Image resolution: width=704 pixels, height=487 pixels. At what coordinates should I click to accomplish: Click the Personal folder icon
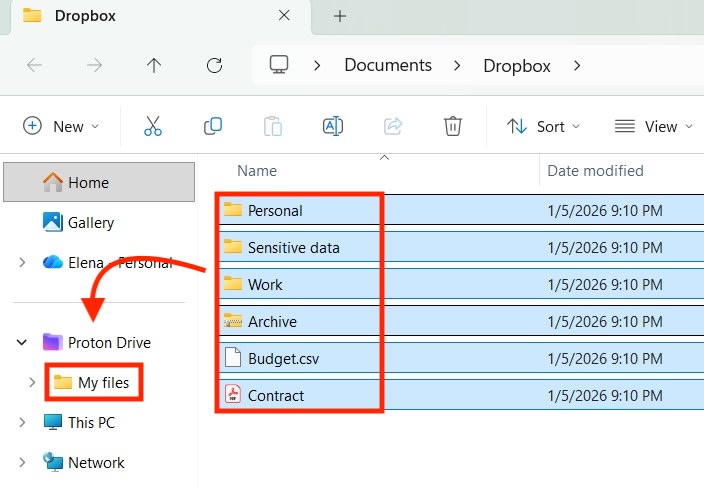(x=233, y=209)
